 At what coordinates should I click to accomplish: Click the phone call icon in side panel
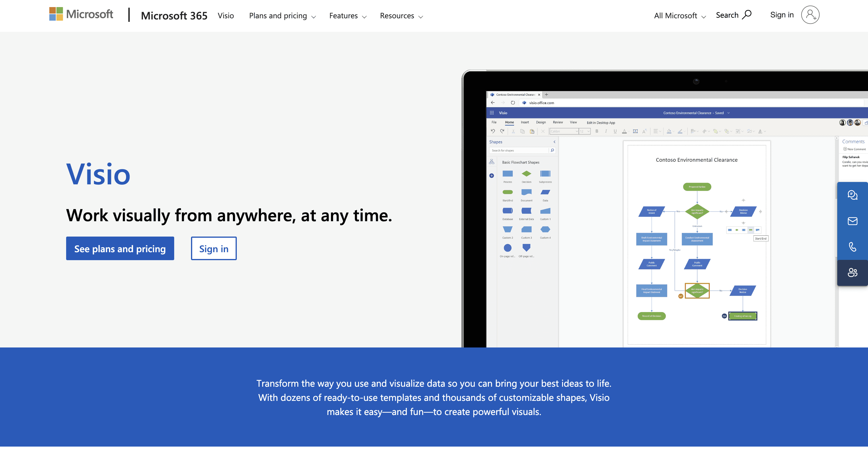click(853, 247)
